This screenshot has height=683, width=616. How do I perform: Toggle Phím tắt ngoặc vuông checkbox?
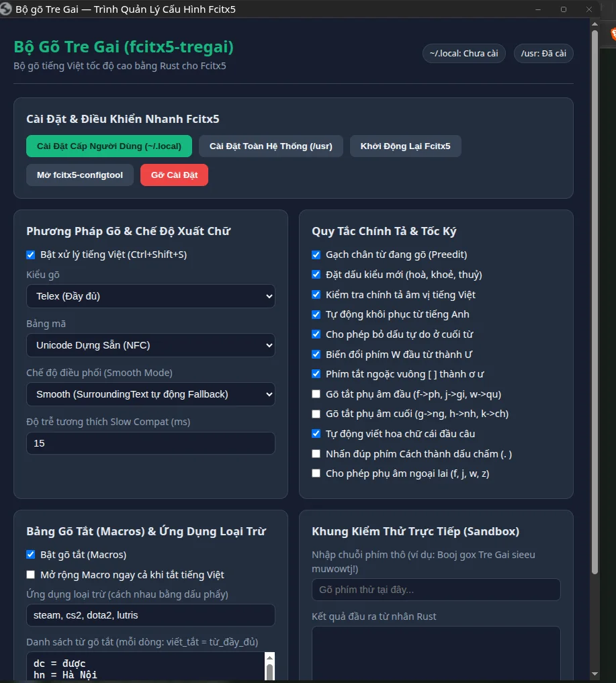pyautogui.click(x=316, y=373)
